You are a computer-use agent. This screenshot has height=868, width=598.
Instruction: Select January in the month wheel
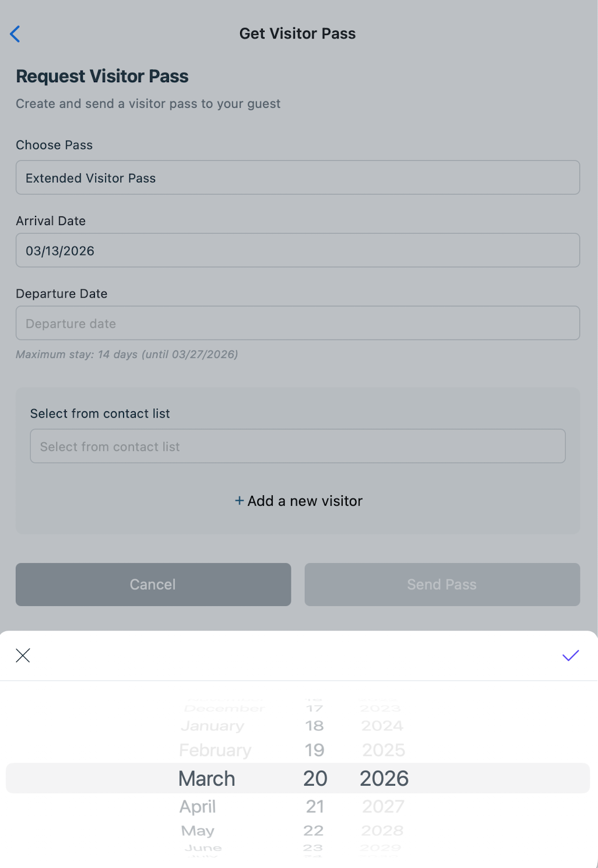[213, 726]
